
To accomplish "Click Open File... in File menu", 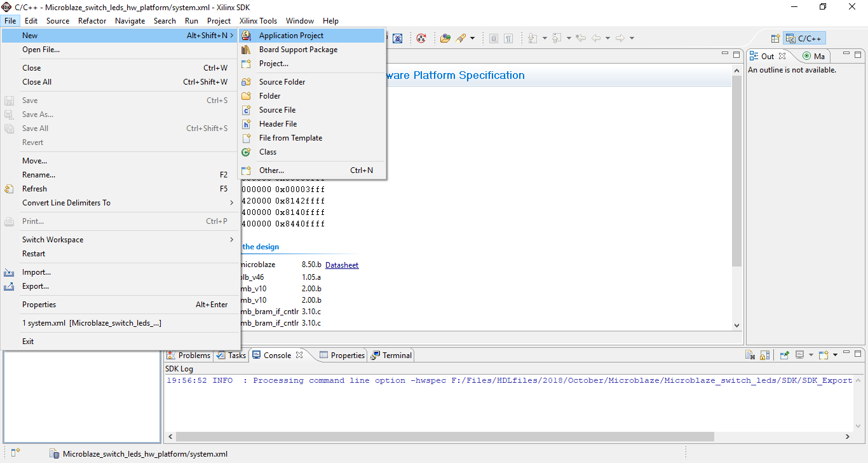I will pyautogui.click(x=120, y=50).
